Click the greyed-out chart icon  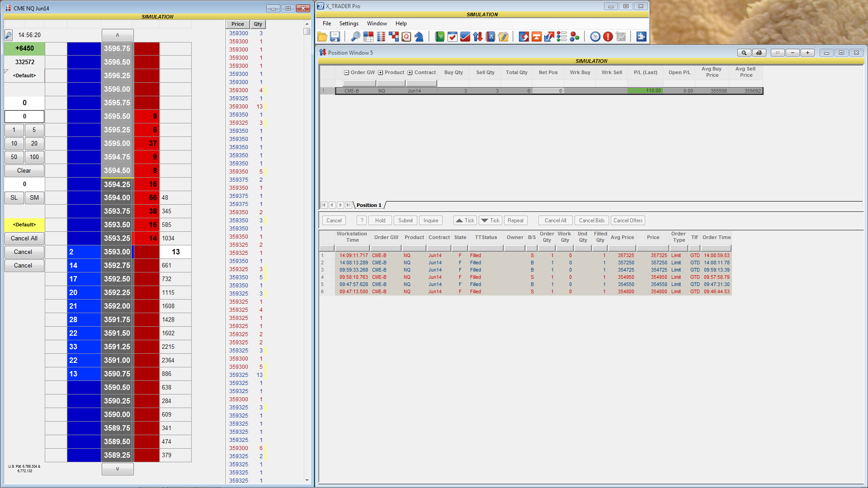(x=621, y=37)
